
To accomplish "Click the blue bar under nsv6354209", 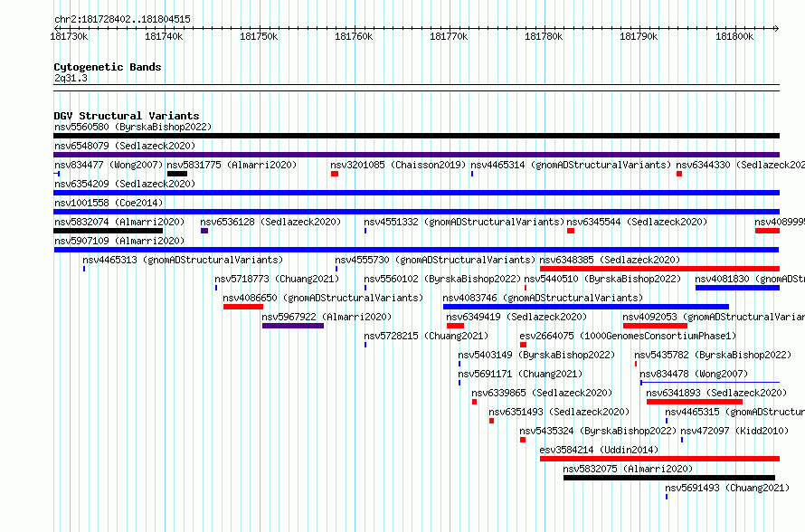I will pos(416,193).
